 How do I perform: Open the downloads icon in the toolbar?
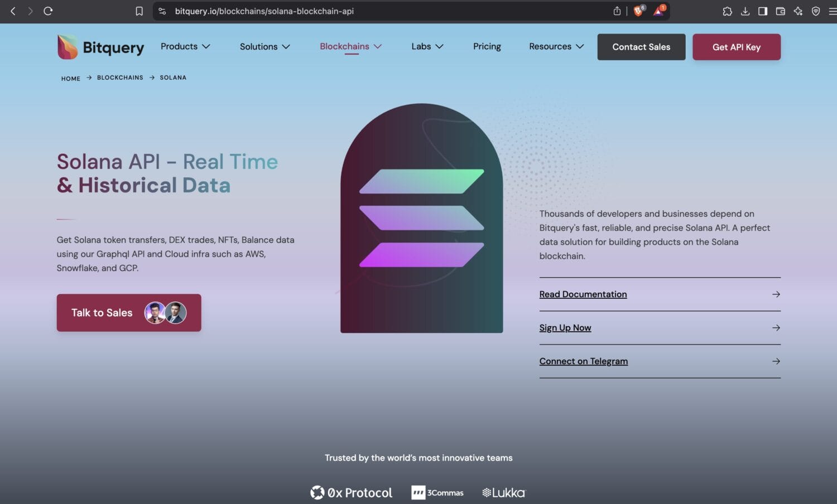[745, 11]
